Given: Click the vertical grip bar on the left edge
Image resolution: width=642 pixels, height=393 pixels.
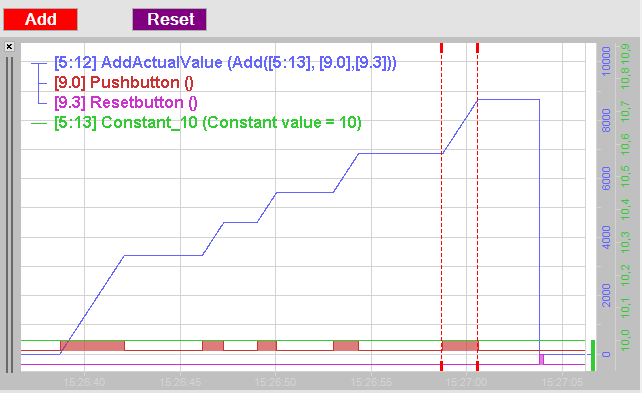Looking at the screenshot, I should 9,215.
